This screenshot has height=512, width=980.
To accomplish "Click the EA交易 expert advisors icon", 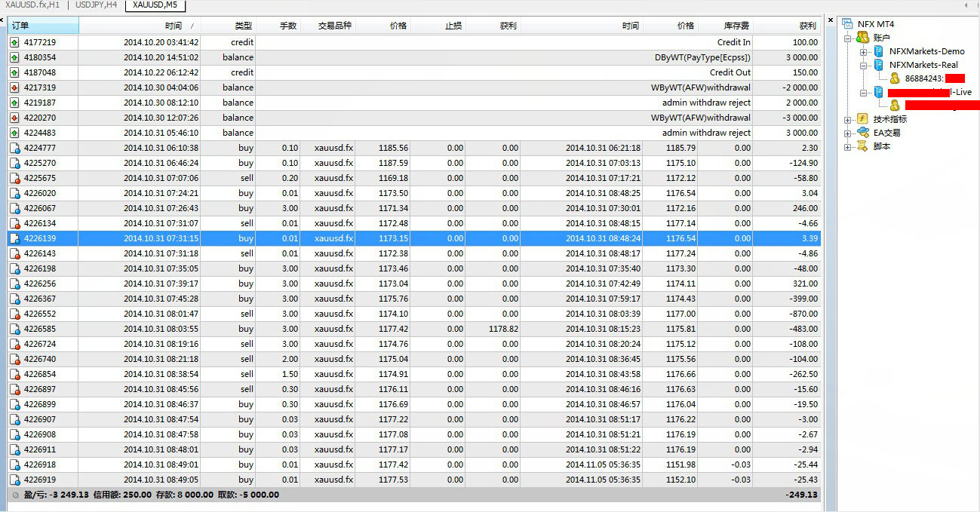I will click(862, 133).
